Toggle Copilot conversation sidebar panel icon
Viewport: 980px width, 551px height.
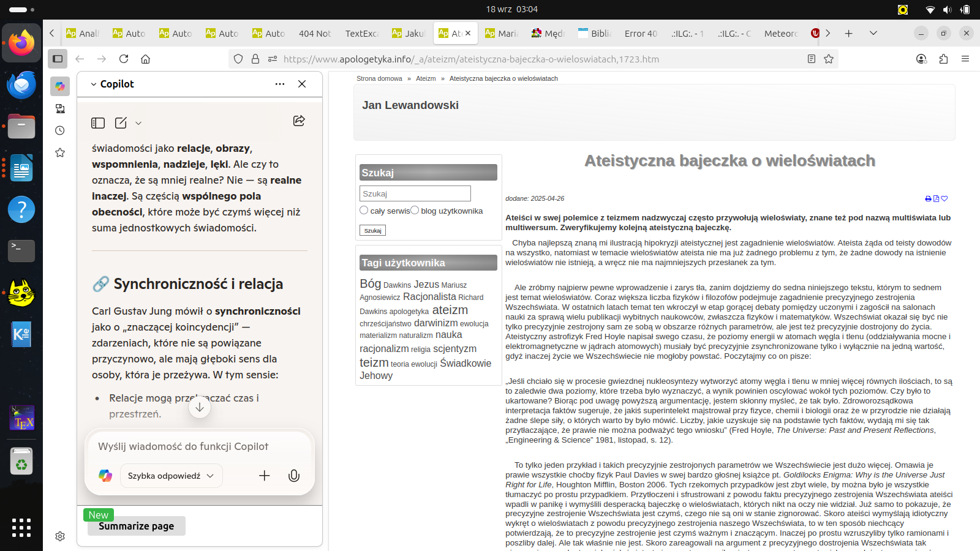pyautogui.click(x=98, y=123)
